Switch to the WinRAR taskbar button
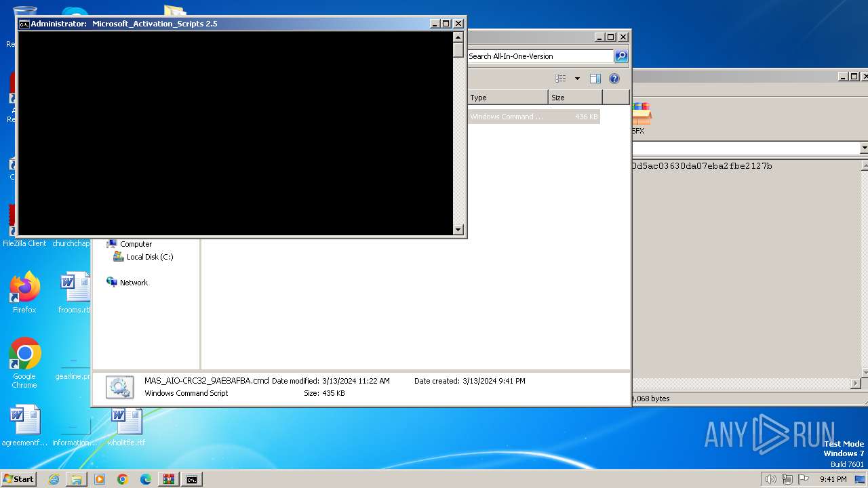Image resolution: width=868 pixels, height=488 pixels. tap(168, 479)
